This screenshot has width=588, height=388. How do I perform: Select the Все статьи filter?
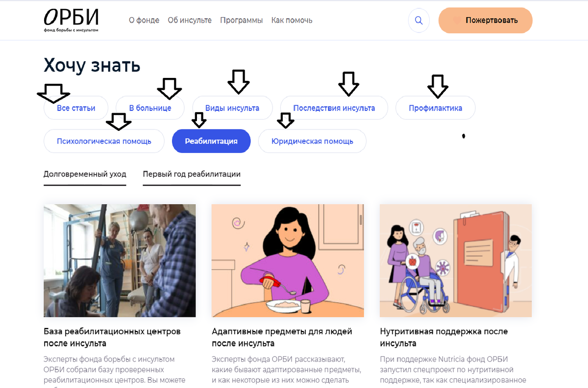pyautogui.click(x=76, y=108)
